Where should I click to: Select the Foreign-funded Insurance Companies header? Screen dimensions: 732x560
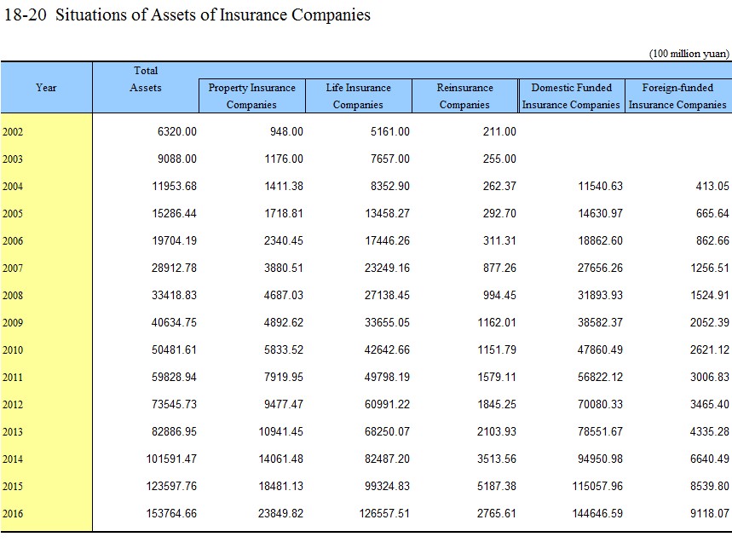677,96
